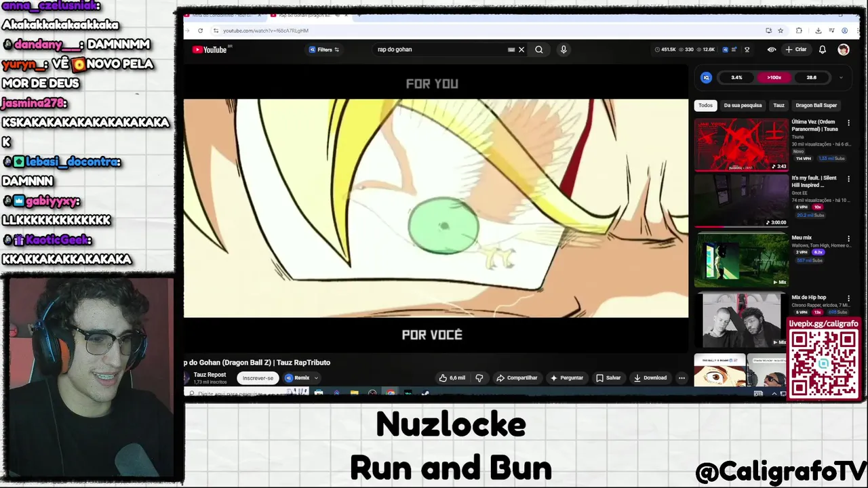Viewport: 868px width, 488px height.
Task: Run search with the magnifier icon
Action: (x=539, y=49)
